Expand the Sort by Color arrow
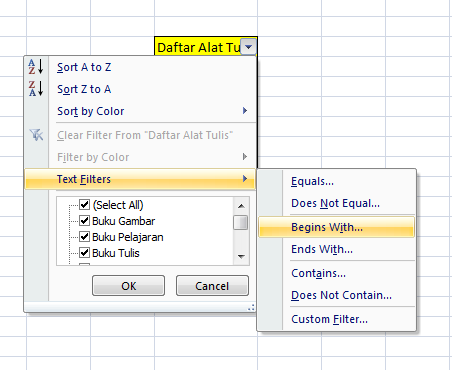This screenshot has width=452, height=370. (x=245, y=111)
